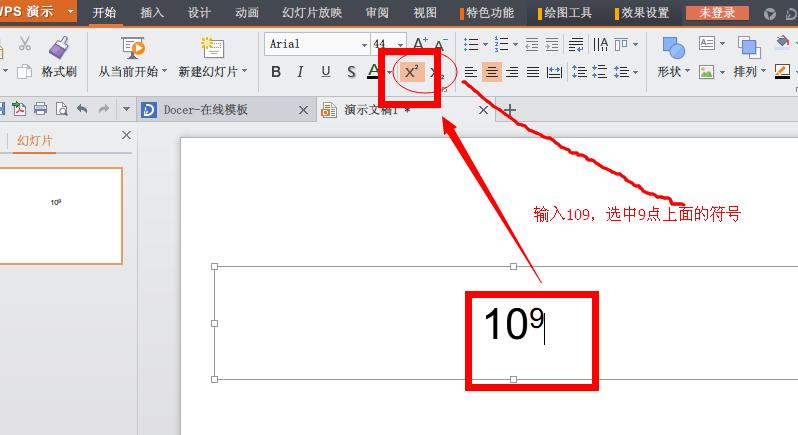The height and width of the screenshot is (435, 798).
Task: Select the Cut scissors icon
Action: (x=24, y=43)
